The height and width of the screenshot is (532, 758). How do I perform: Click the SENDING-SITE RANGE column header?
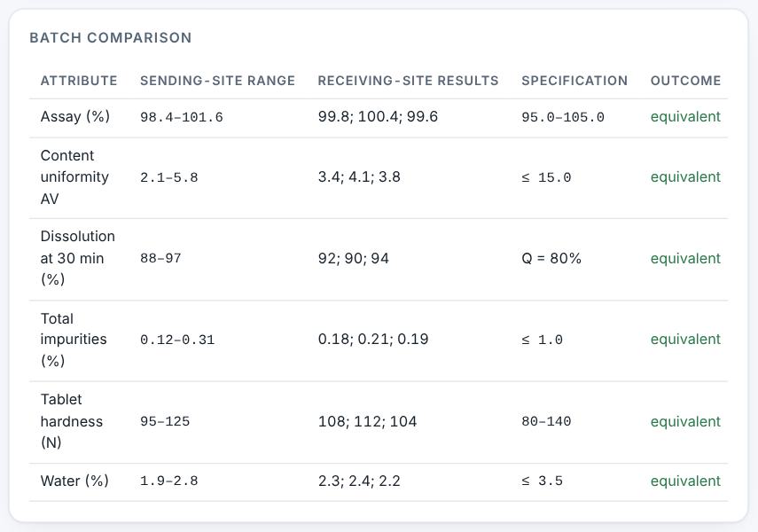(x=217, y=81)
